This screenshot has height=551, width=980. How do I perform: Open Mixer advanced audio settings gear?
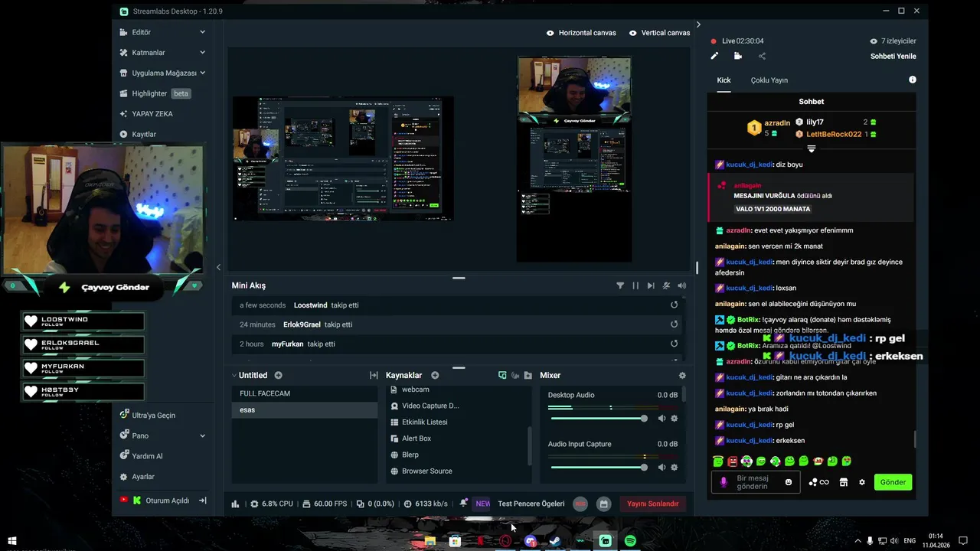(682, 375)
